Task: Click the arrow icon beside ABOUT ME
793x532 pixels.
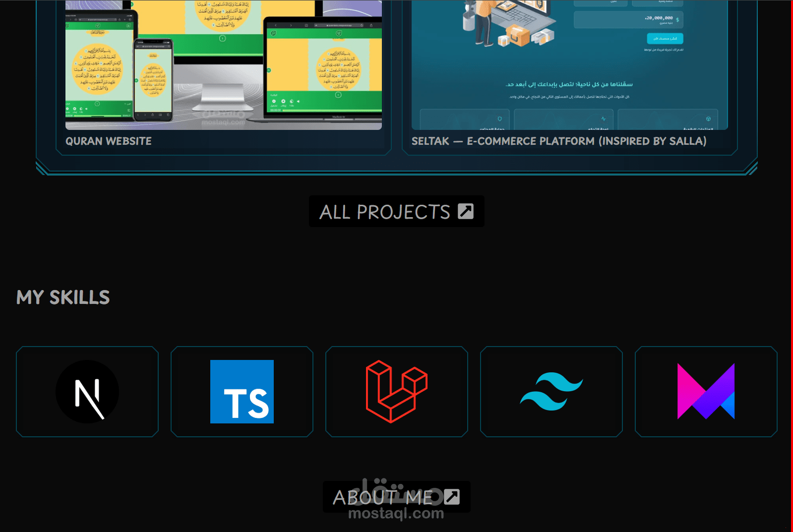Action: [x=452, y=497]
